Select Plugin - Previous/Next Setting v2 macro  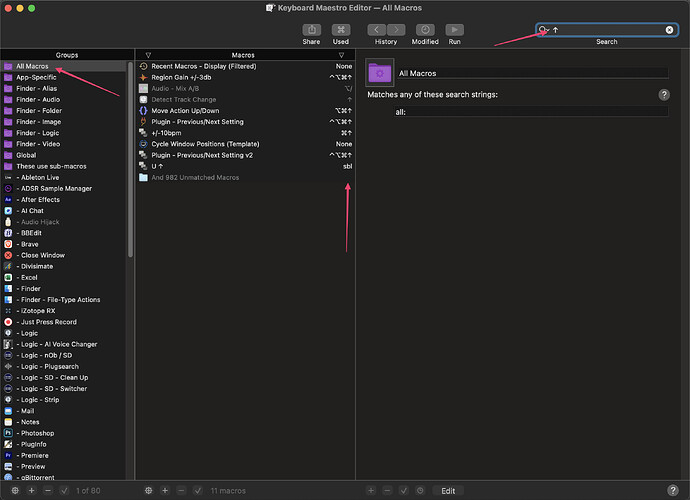245,155
